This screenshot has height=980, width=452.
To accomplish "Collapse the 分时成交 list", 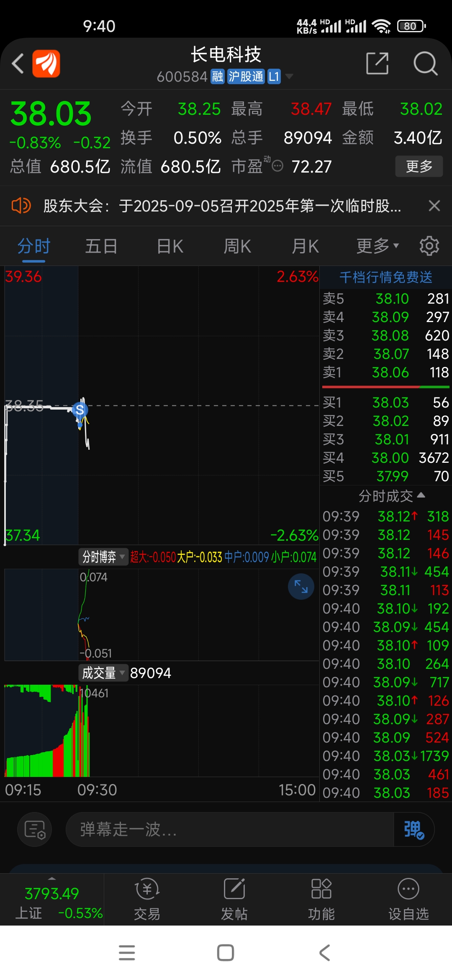I will coord(392,496).
